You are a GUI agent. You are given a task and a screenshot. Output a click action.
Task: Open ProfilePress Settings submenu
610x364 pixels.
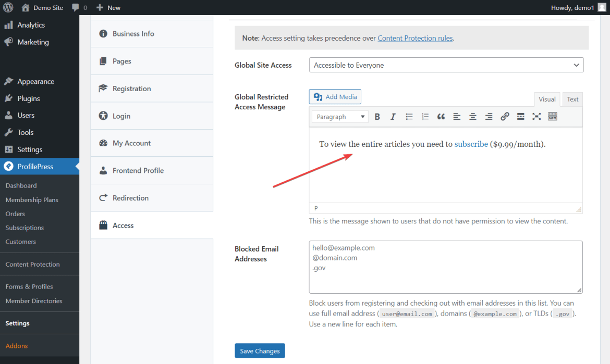click(18, 323)
